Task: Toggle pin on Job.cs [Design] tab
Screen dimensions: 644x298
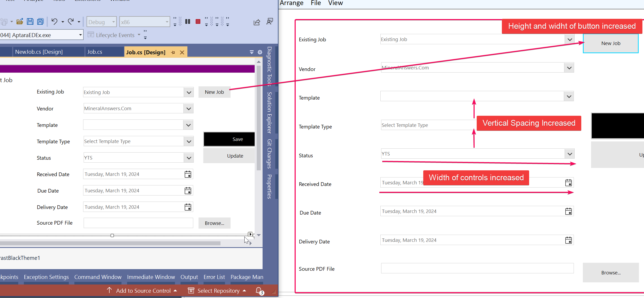Action: pyautogui.click(x=173, y=52)
